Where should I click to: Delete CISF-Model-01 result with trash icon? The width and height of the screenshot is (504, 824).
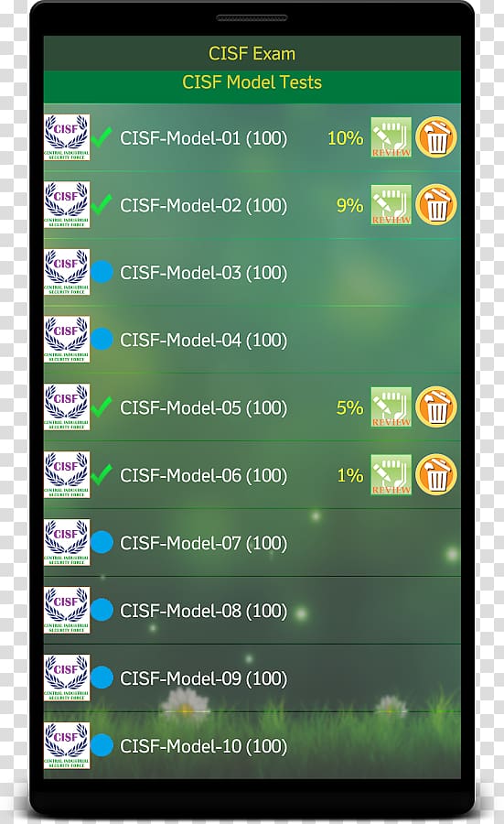coord(436,137)
